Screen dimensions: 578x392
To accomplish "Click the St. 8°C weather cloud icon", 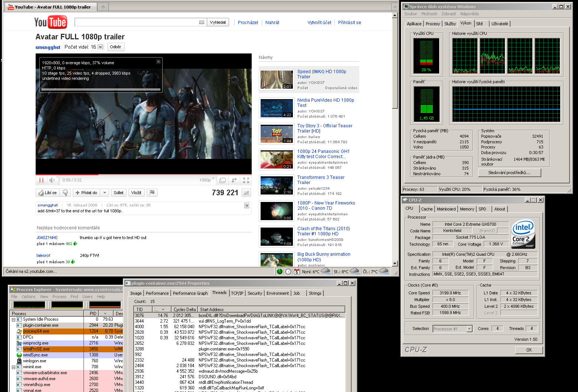I will click(x=355, y=271).
